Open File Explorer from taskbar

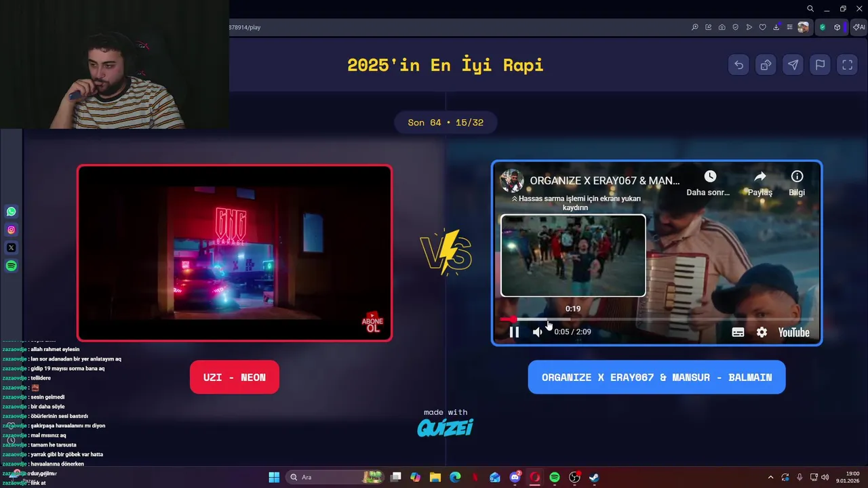pyautogui.click(x=435, y=477)
